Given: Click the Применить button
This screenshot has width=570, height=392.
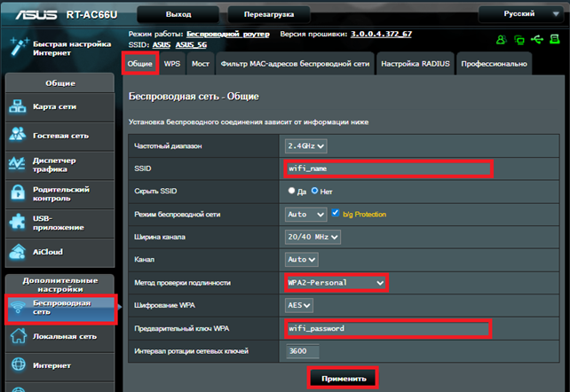Looking at the screenshot, I should coord(343,378).
